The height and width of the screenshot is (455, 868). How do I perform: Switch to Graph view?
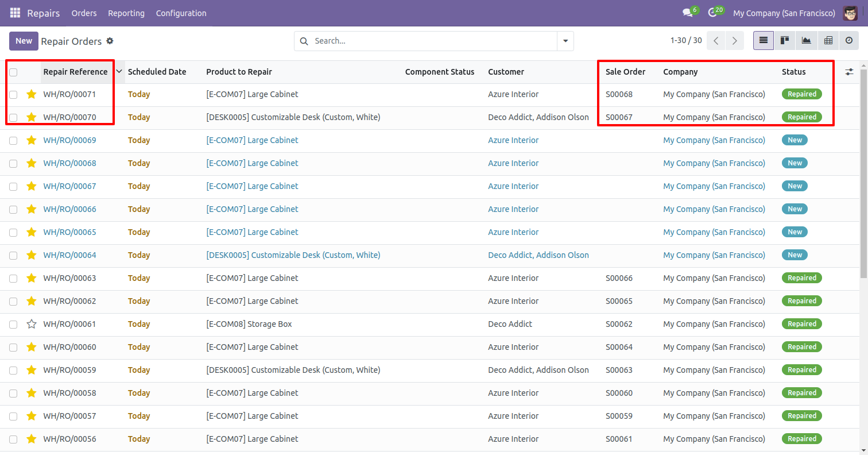(x=807, y=41)
